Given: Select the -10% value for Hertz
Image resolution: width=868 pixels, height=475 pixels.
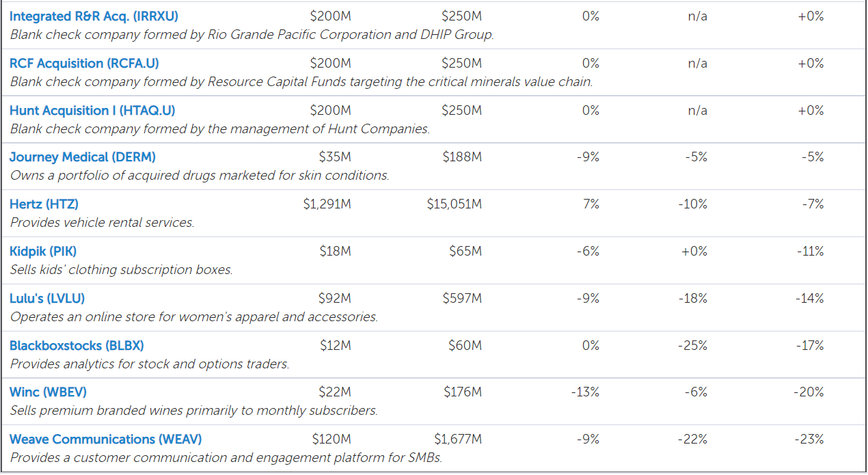Looking at the screenshot, I should (693, 204).
